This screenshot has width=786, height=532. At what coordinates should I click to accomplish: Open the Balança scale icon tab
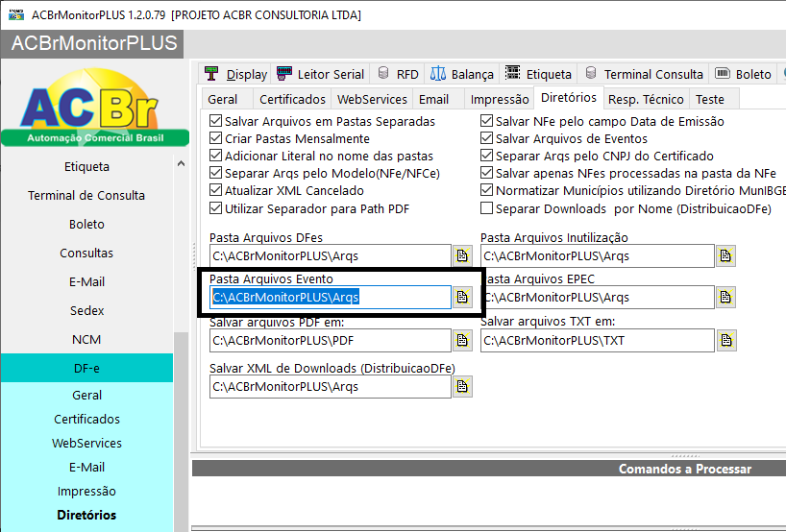[x=461, y=74]
